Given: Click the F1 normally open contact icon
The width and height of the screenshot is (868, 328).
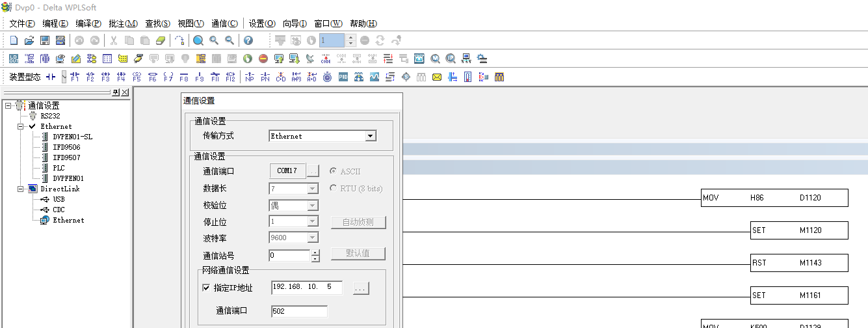Looking at the screenshot, I should (x=74, y=77).
